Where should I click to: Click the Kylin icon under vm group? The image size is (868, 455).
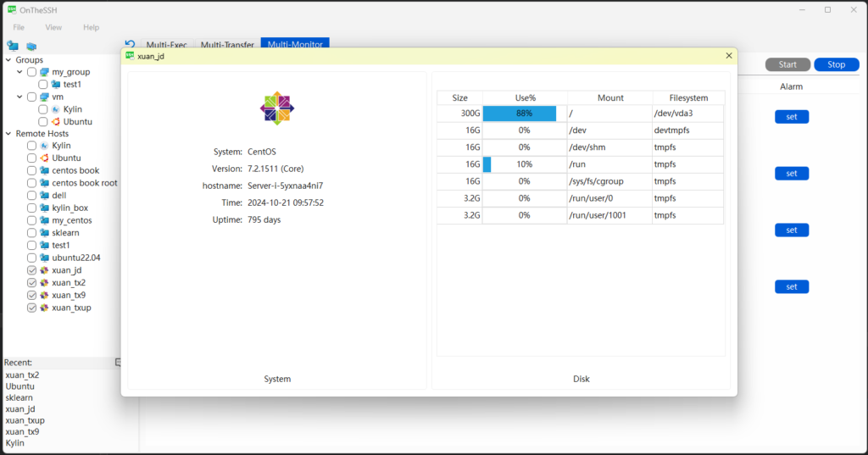[x=56, y=109]
